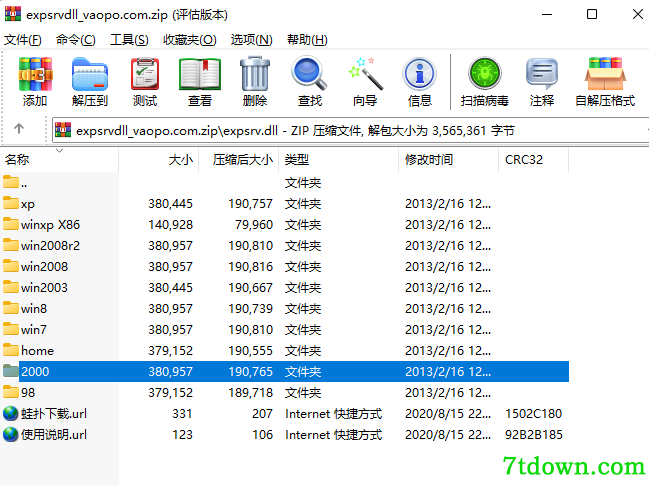Select the highlighted 2000 folder row
649x485 pixels.
tap(285, 371)
